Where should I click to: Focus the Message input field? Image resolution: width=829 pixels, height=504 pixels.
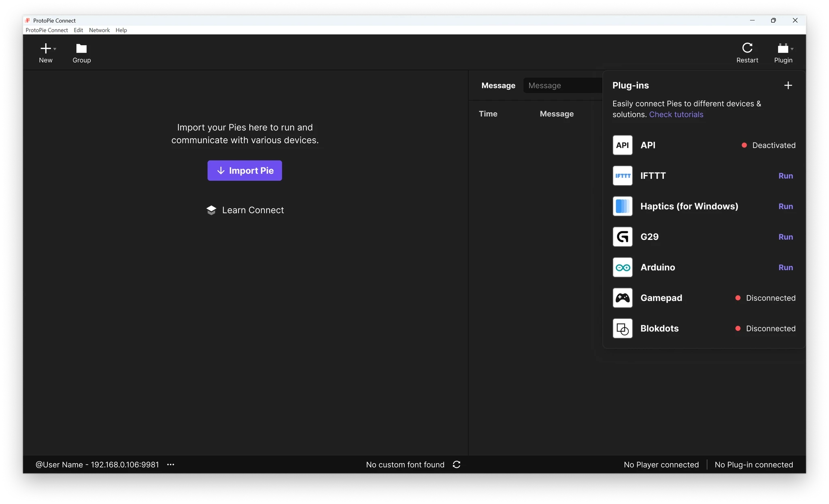tap(563, 85)
